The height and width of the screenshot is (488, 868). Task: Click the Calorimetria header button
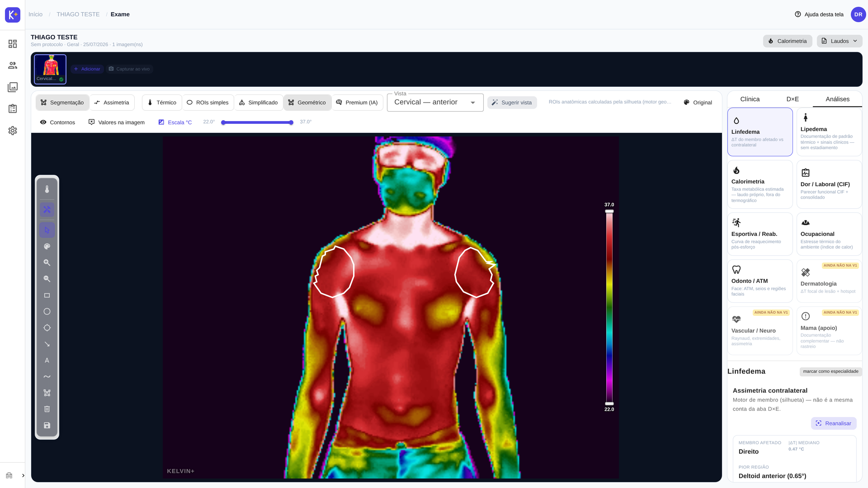click(x=788, y=41)
